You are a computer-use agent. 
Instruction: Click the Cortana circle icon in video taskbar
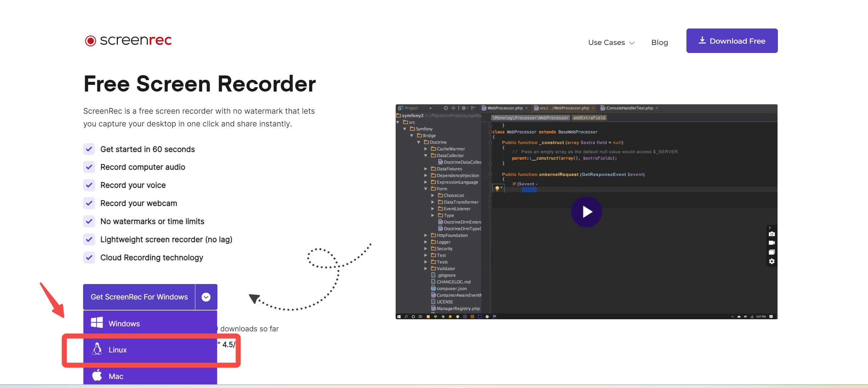(x=413, y=317)
